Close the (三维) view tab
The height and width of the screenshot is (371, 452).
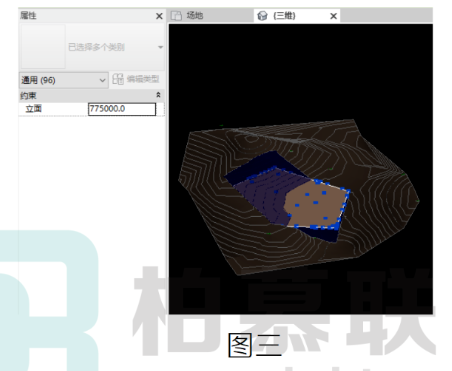pyautogui.click(x=333, y=16)
